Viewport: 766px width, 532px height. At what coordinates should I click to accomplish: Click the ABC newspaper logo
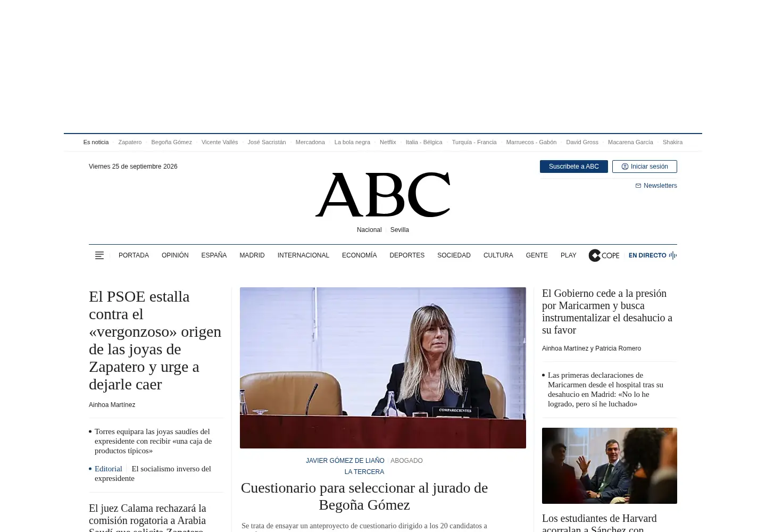coord(383,195)
